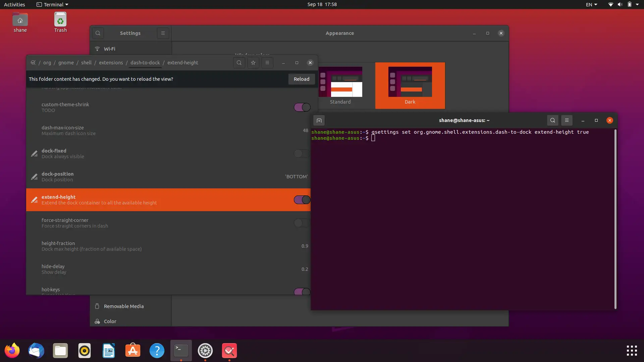This screenshot has height=362, width=644.
Task: Click the terminal search icon
Action: [x=552, y=120]
